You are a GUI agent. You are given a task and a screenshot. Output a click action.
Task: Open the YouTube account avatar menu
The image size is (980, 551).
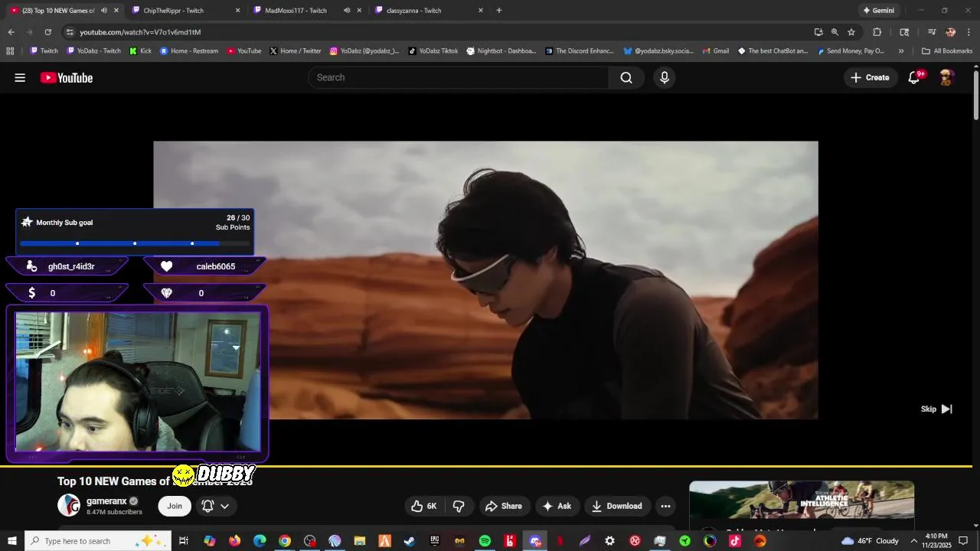pyautogui.click(x=946, y=77)
